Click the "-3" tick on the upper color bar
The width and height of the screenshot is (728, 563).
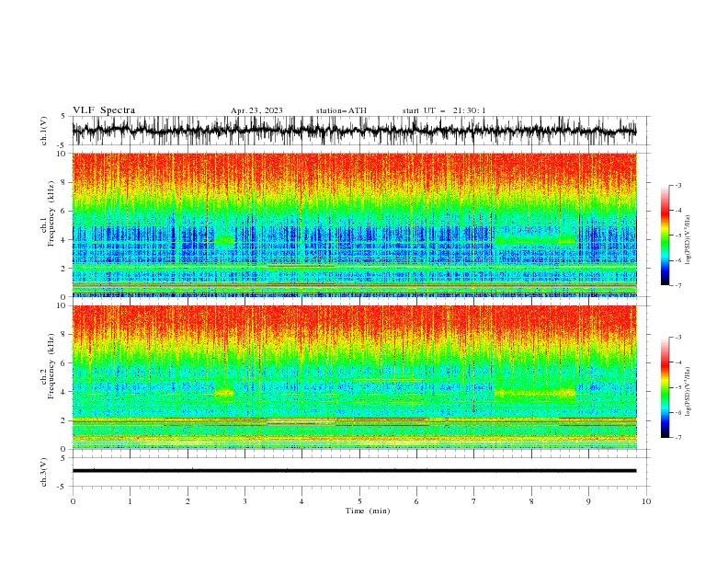(677, 185)
